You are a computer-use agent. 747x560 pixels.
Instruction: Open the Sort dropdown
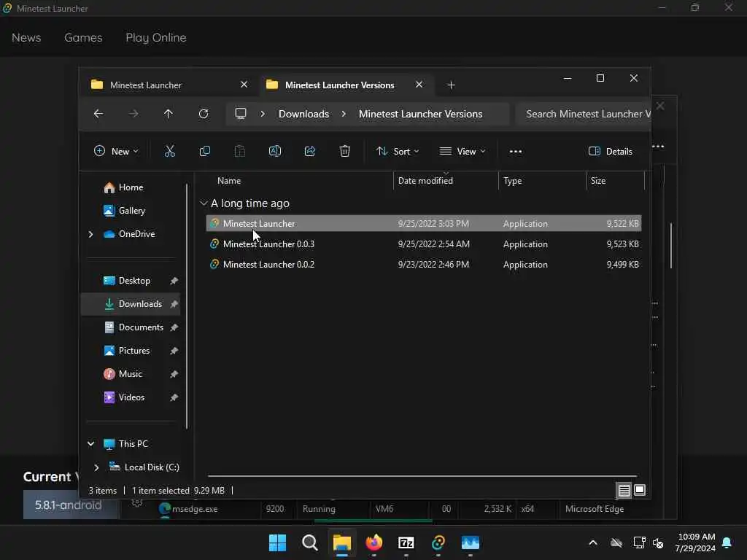(x=398, y=152)
